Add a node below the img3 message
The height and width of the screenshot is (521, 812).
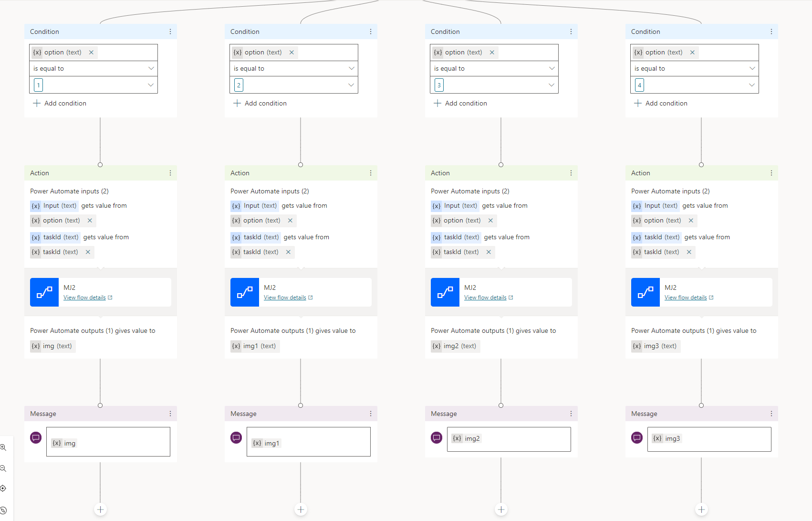pyautogui.click(x=701, y=510)
